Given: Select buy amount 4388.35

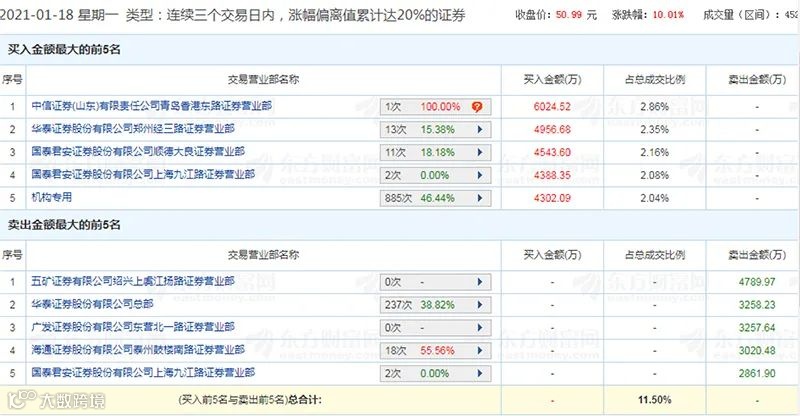Looking at the screenshot, I should (x=552, y=175).
